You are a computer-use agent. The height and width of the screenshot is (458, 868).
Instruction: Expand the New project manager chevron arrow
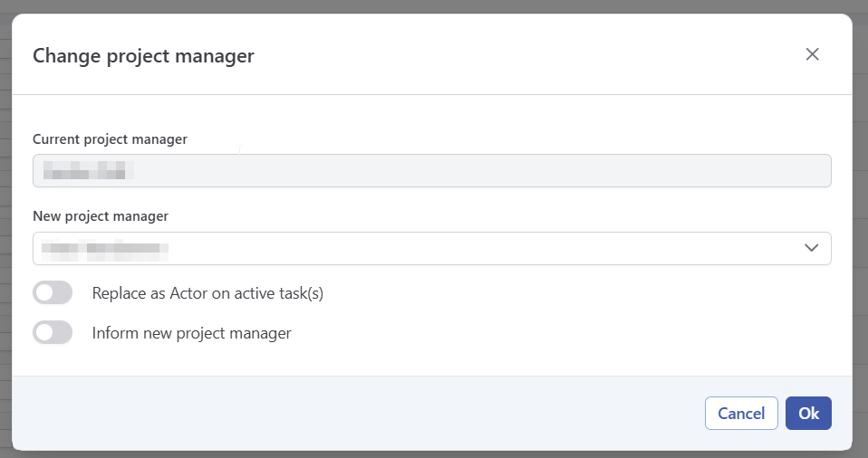pyautogui.click(x=811, y=248)
